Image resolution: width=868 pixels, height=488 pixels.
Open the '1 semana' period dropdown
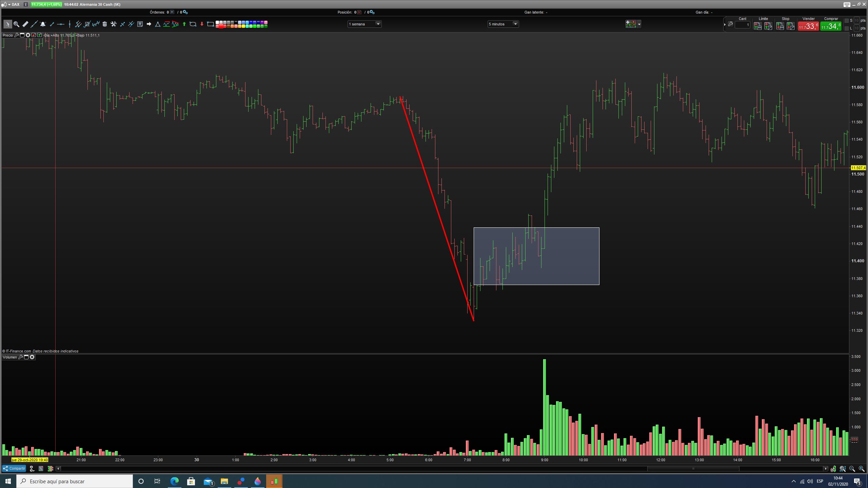point(378,24)
